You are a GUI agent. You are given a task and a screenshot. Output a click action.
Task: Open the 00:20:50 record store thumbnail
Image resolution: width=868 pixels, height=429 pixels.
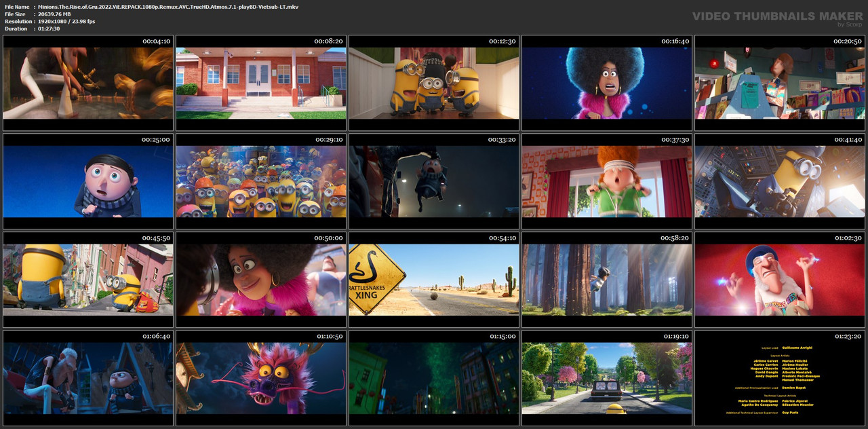tap(780, 83)
